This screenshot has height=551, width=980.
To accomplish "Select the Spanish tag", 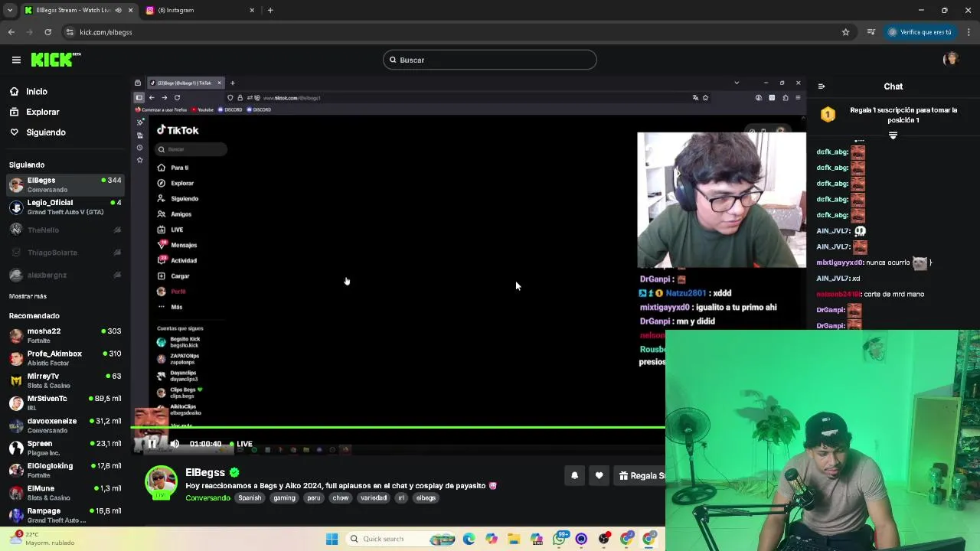I will pyautogui.click(x=250, y=497).
